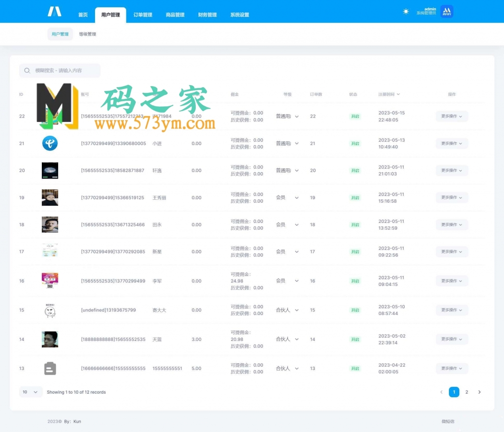The image size is (504, 432).
Task: Open avatar of user 新星
Action: 50,251
